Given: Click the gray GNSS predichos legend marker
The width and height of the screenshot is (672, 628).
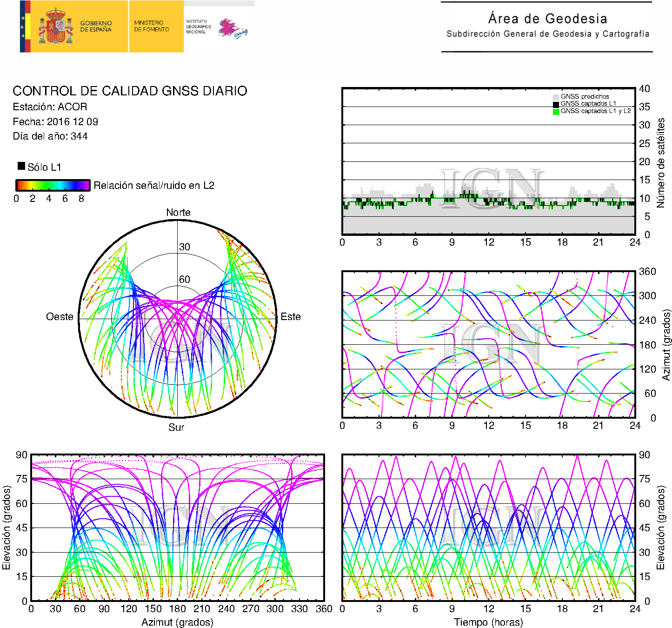Looking at the screenshot, I should pos(556,97).
